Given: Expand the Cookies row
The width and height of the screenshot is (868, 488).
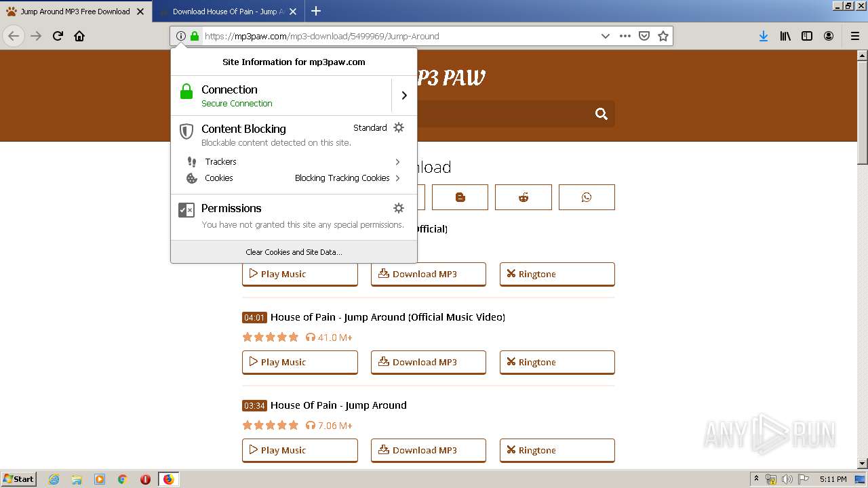Looking at the screenshot, I should pyautogui.click(x=294, y=178).
